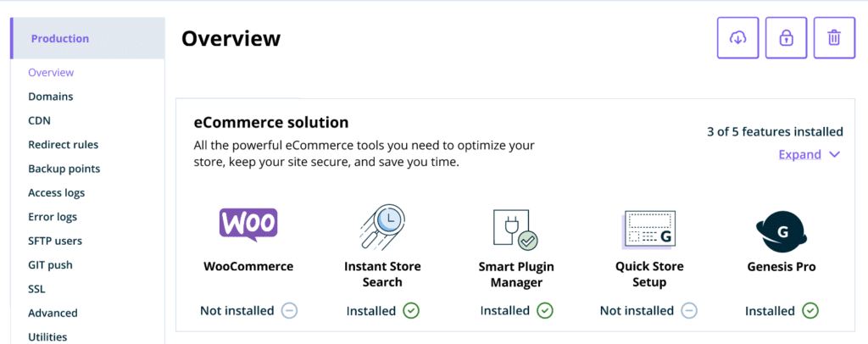Click the chevron next to Expand
The width and height of the screenshot is (868, 344).
click(x=834, y=154)
